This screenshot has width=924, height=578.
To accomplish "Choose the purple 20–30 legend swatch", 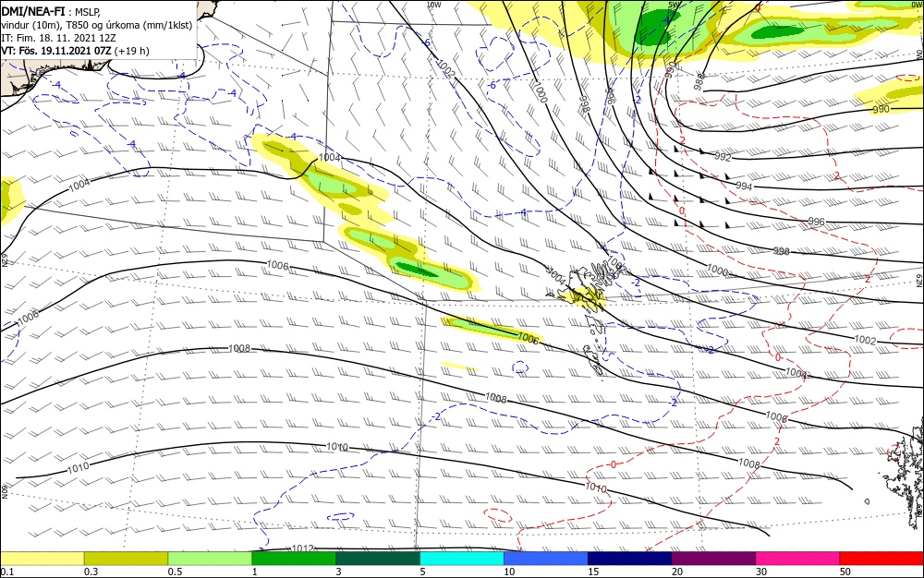I will [x=713, y=559].
